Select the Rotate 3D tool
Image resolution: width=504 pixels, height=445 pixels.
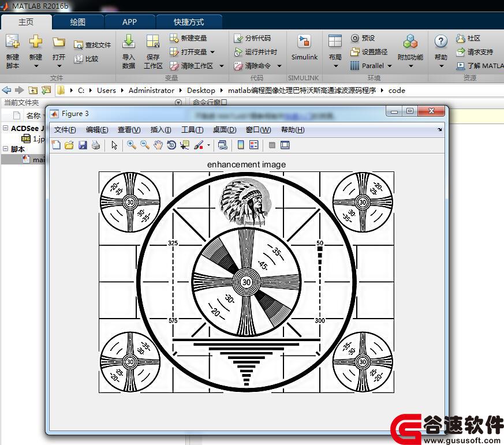[171, 145]
